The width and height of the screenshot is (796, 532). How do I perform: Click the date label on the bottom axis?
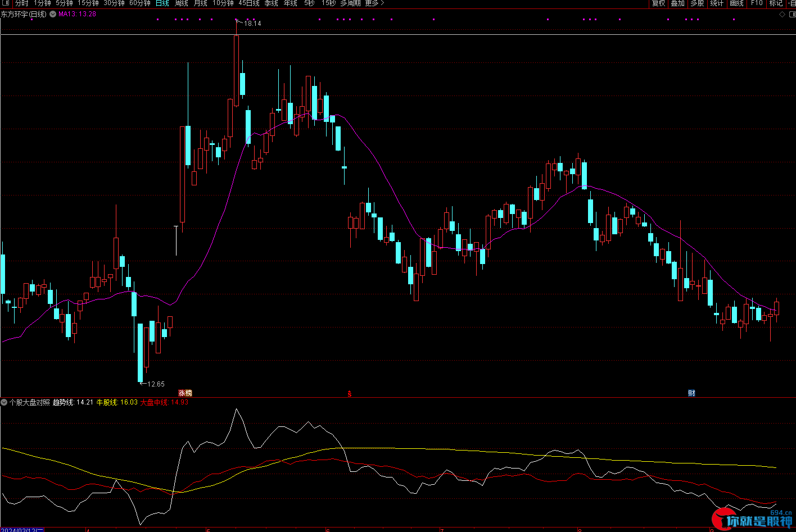tap(22, 529)
